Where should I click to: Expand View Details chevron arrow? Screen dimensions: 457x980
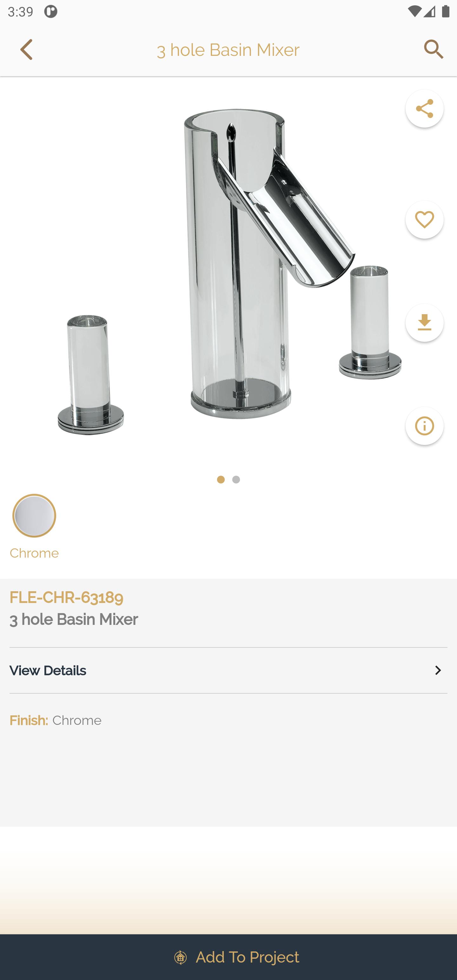[x=438, y=671]
